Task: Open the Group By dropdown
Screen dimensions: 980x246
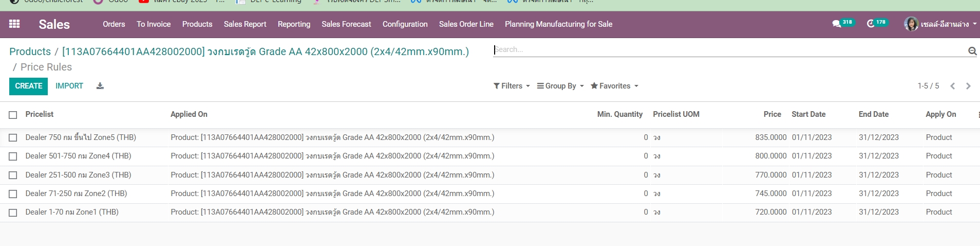Action: (560, 86)
